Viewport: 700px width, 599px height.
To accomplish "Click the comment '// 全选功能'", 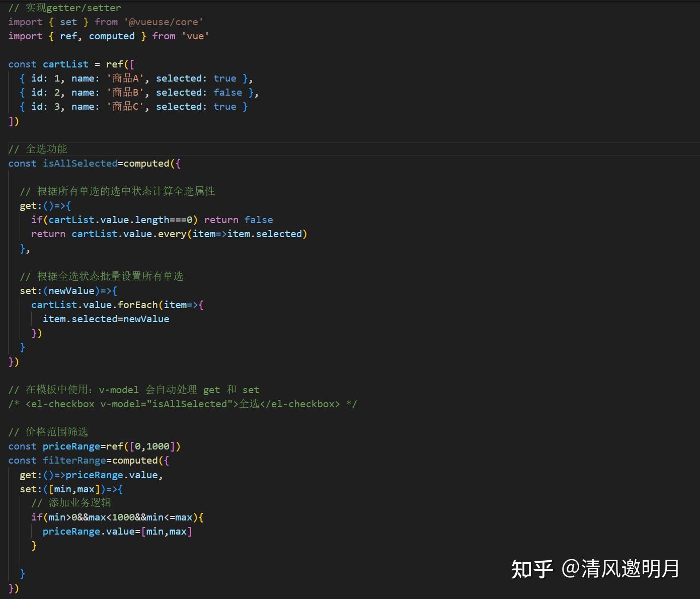I will [38, 149].
